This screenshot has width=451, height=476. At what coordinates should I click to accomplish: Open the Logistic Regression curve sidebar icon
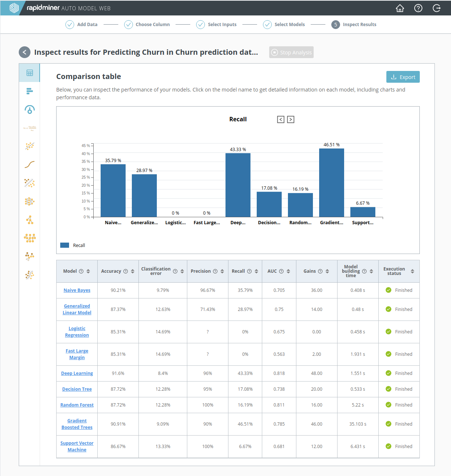30,164
